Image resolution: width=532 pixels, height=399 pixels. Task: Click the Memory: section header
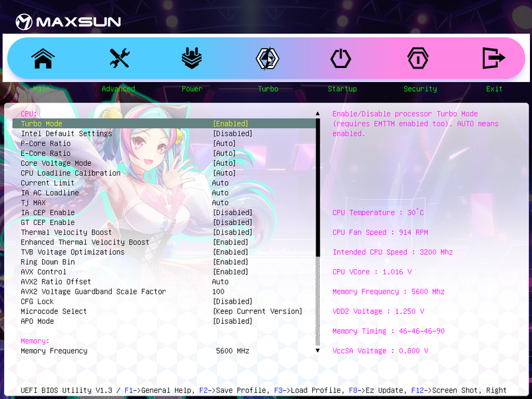(35, 340)
